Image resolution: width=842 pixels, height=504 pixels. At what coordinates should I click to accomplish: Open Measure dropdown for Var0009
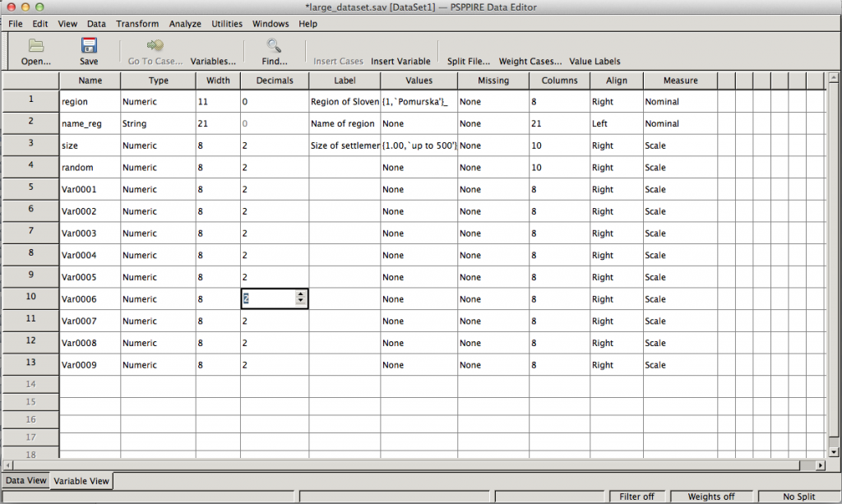point(679,364)
